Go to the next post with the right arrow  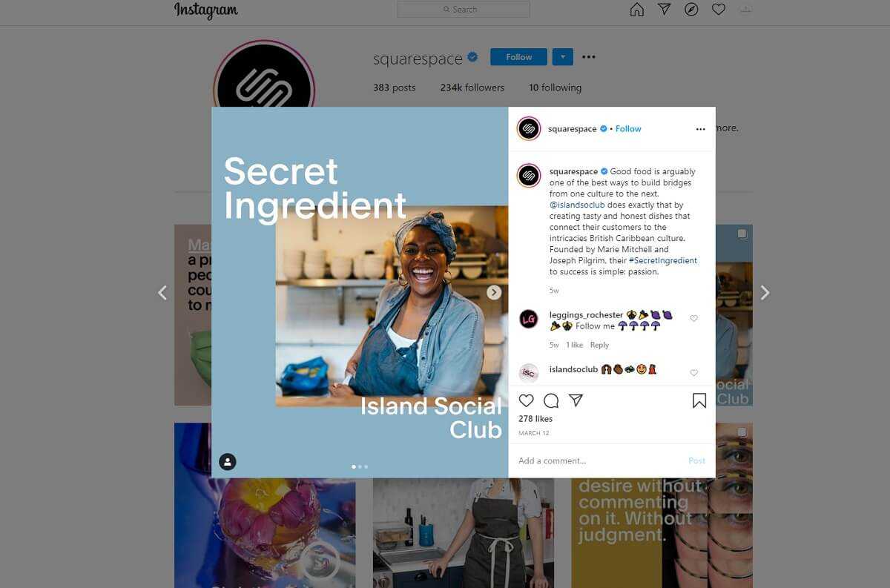[x=765, y=293]
